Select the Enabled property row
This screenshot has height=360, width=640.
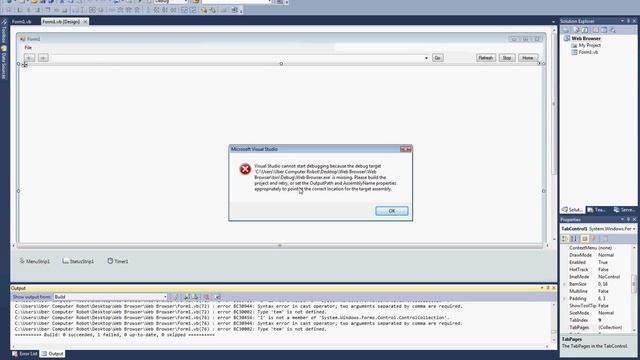coord(597,262)
